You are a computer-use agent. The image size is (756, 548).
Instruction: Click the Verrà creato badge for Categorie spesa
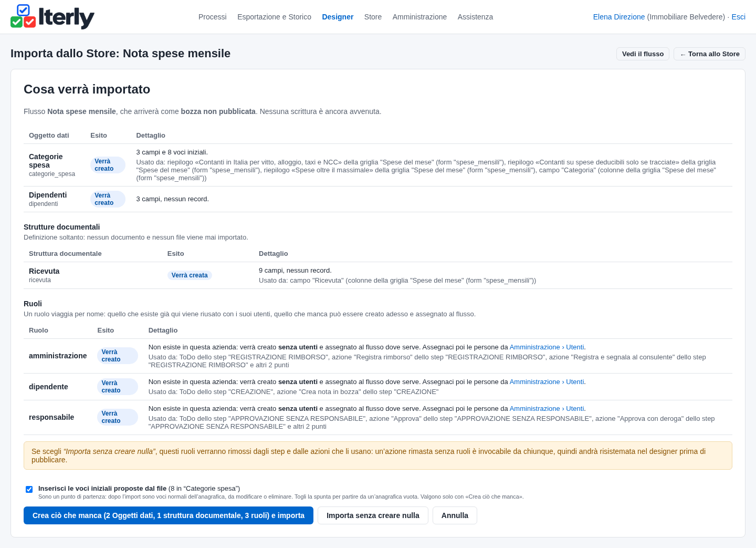pyautogui.click(x=108, y=165)
